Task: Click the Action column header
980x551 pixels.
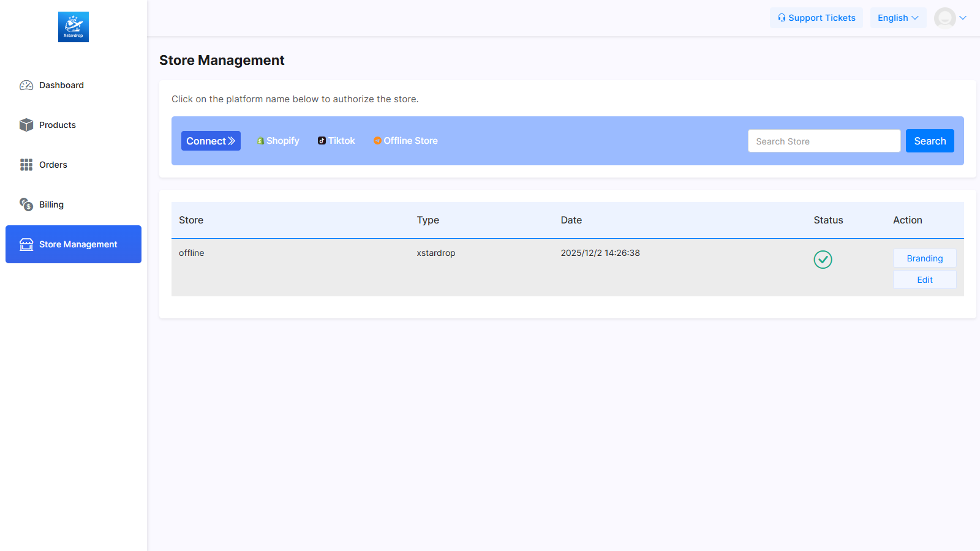Action: coord(908,220)
